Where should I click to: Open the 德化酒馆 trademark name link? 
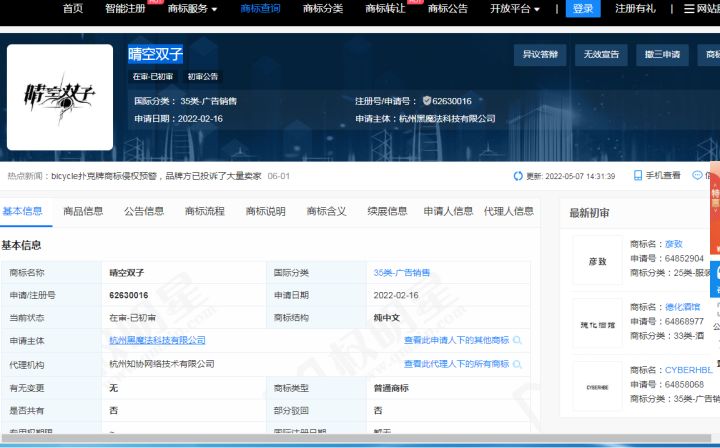point(682,307)
